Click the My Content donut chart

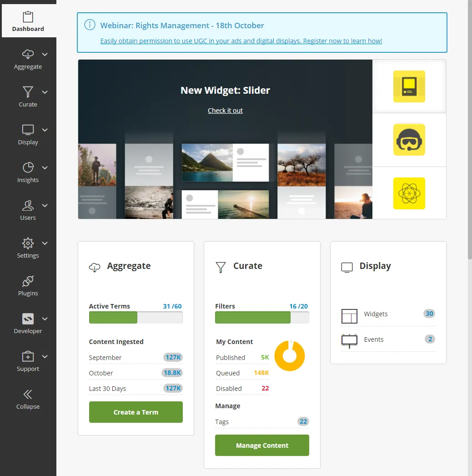[x=290, y=356]
